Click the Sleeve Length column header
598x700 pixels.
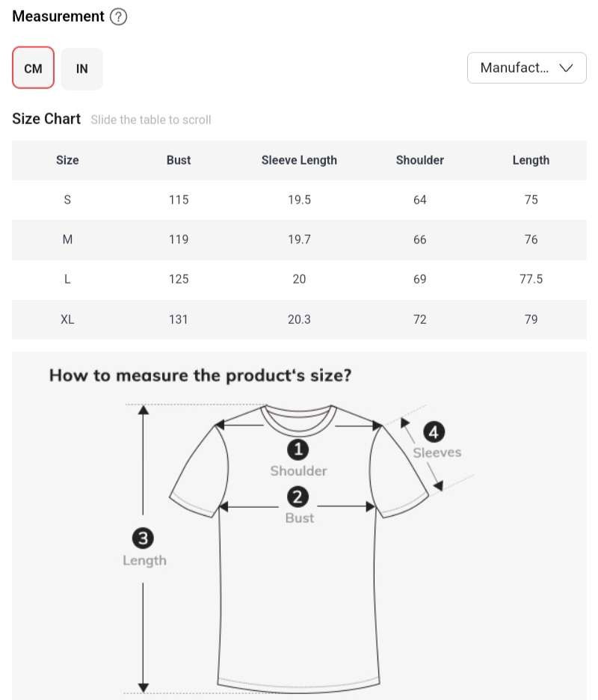pyautogui.click(x=299, y=160)
